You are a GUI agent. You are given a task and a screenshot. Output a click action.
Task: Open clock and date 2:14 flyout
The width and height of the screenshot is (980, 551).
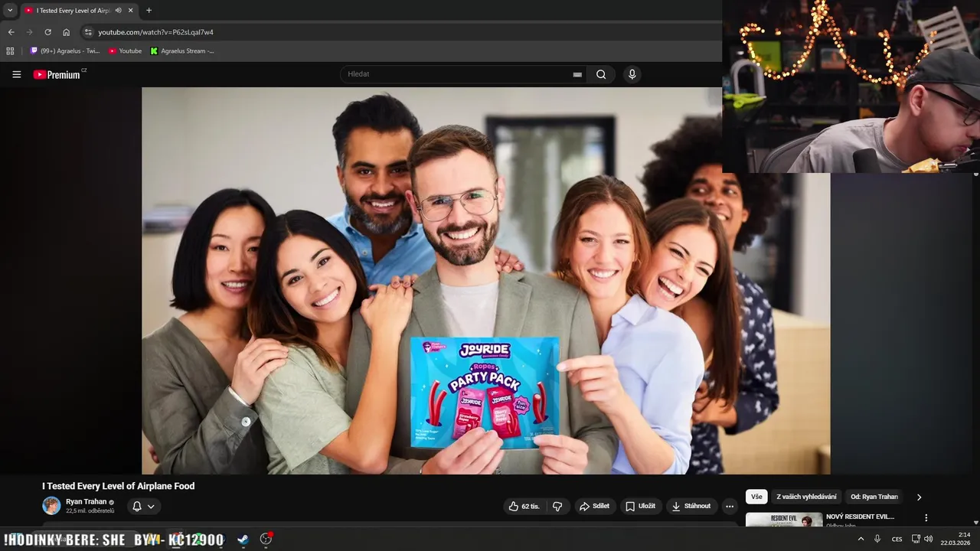[x=957, y=539]
